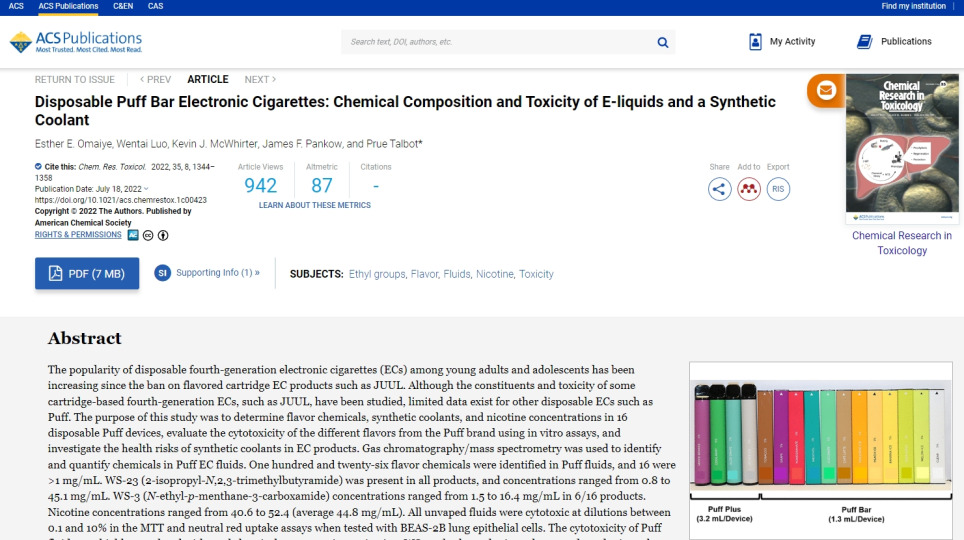Click RETURN TO ISSUE link

tap(74, 79)
